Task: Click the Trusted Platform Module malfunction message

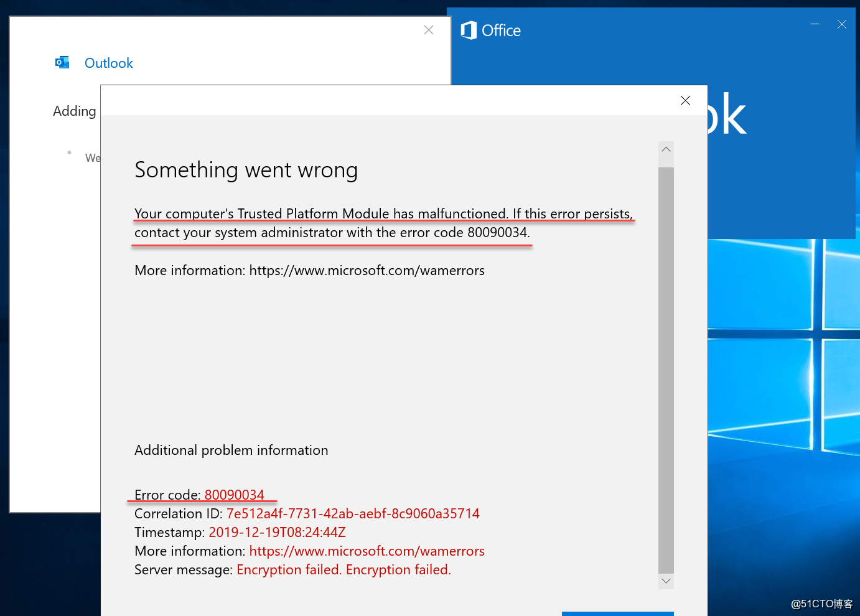Action: pyautogui.click(x=383, y=223)
